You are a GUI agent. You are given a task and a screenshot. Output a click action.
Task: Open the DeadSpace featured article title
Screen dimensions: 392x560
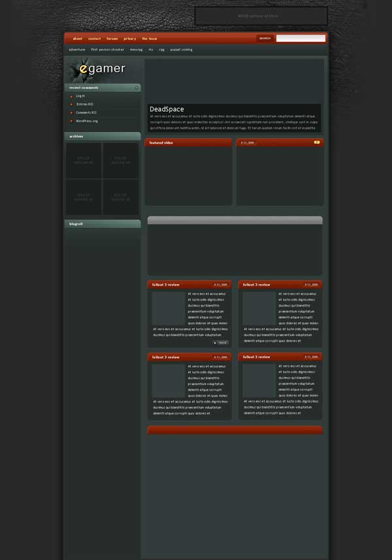coord(167,109)
